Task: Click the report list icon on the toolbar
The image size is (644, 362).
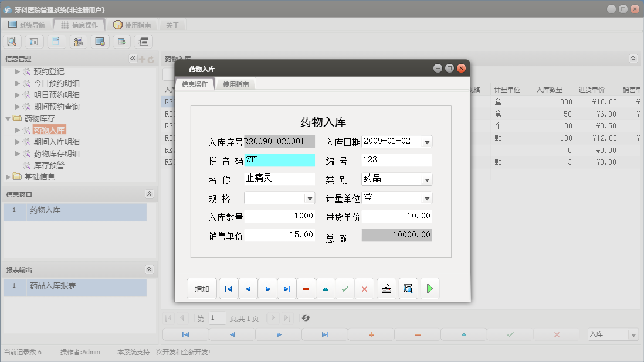Action: (34, 41)
